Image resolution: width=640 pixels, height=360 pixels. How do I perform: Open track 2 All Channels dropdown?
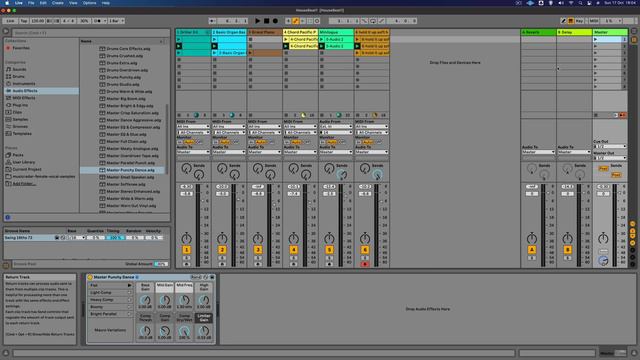pos(229,132)
